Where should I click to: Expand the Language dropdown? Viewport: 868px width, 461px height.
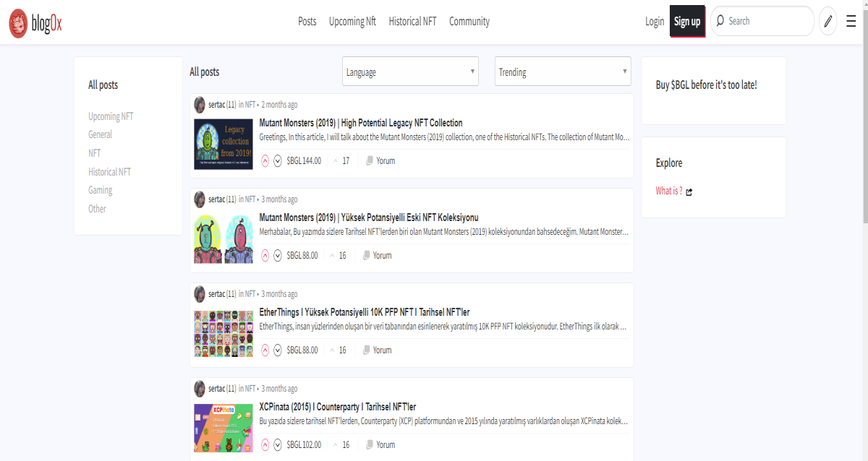pos(410,72)
